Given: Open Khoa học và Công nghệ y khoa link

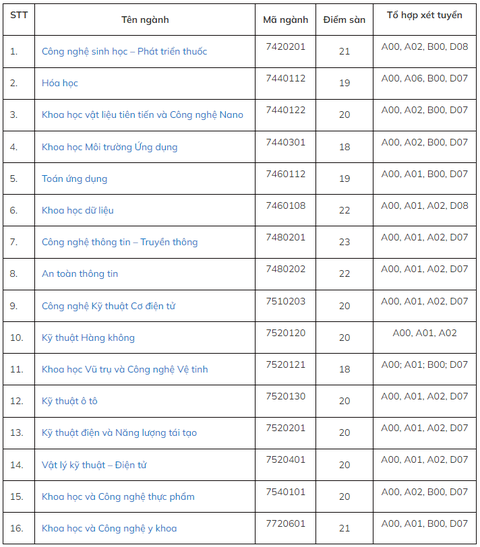Looking at the screenshot, I should 109,529.
